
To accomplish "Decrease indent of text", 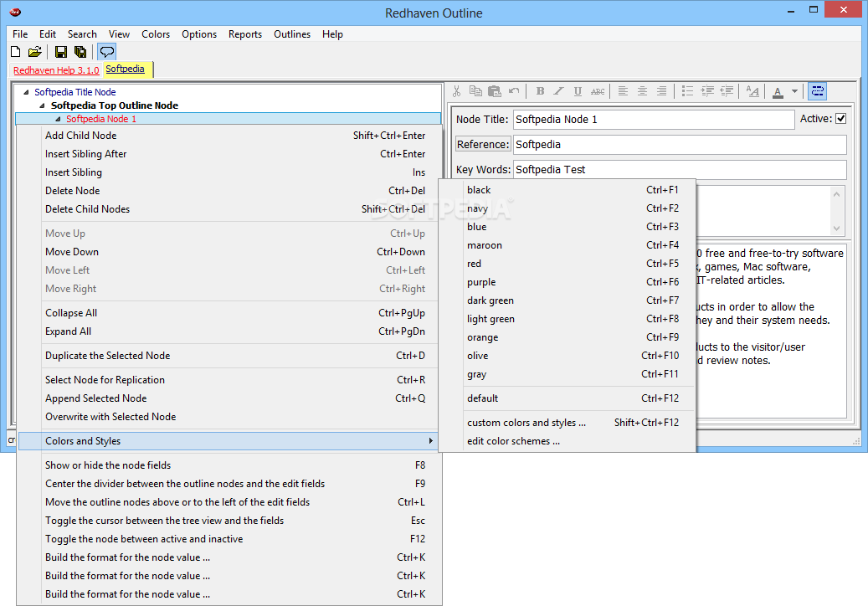I will pyautogui.click(x=727, y=91).
